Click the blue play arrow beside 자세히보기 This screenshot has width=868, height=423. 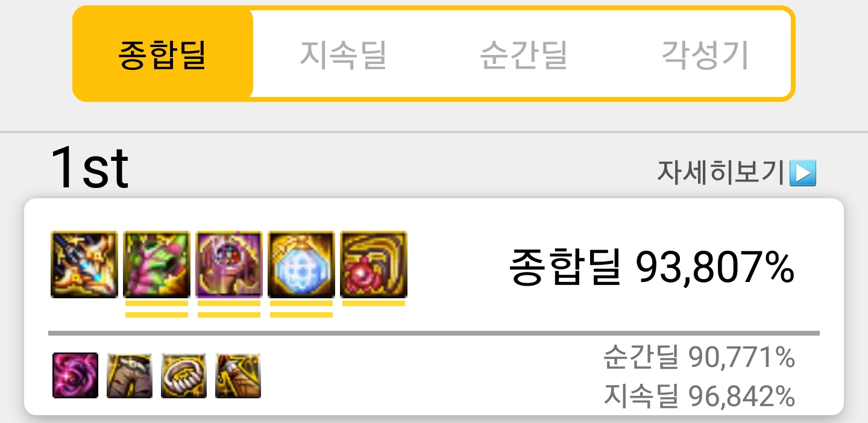(803, 174)
